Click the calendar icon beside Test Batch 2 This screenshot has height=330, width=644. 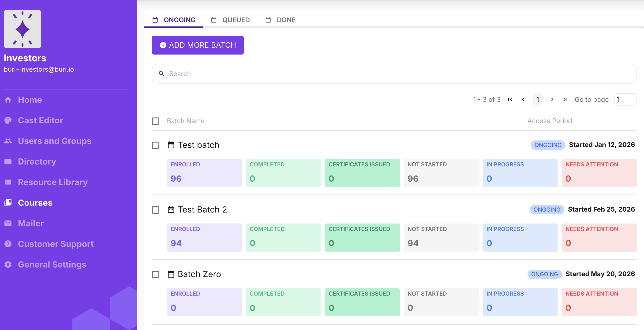coord(171,210)
